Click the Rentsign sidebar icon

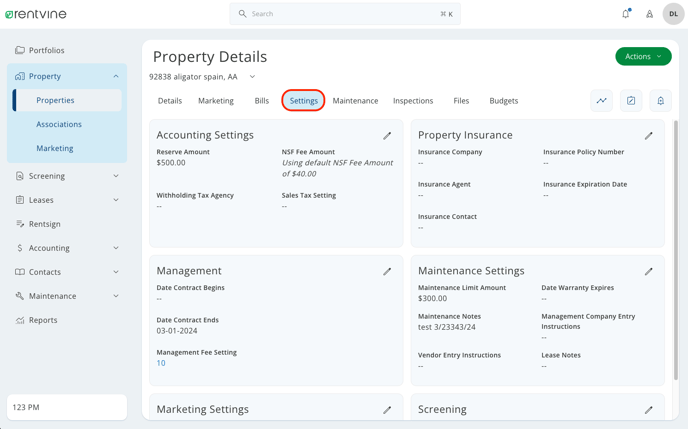click(x=20, y=224)
